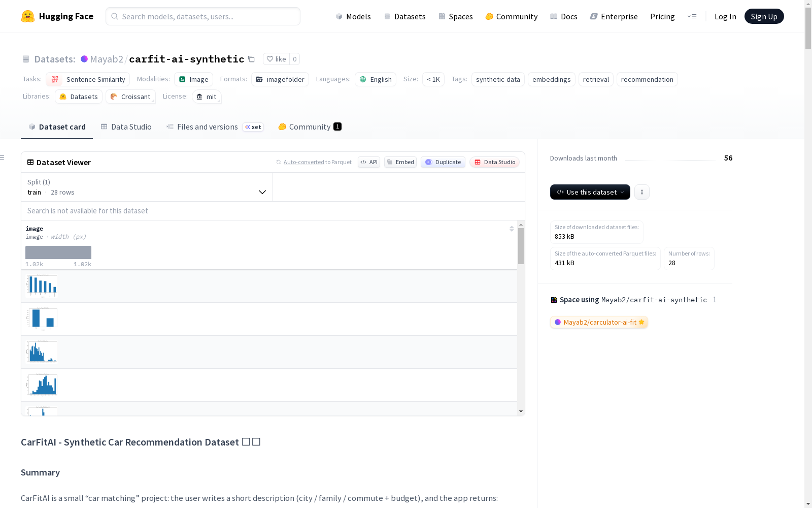
Task: Filter by Sentence Similarity task
Action: pyautogui.click(x=88, y=79)
